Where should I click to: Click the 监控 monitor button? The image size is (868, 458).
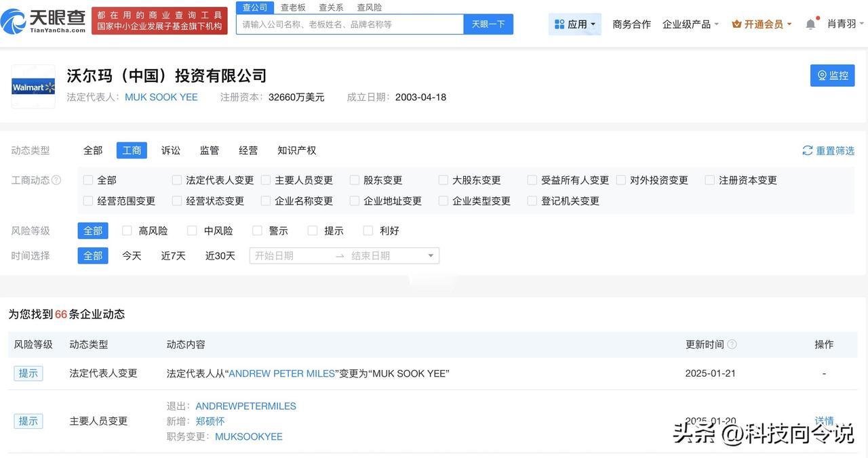coord(832,75)
